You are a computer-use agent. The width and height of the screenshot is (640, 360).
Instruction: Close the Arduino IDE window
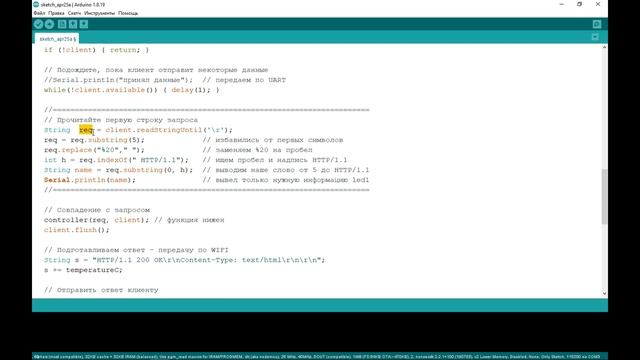tap(598, 4)
